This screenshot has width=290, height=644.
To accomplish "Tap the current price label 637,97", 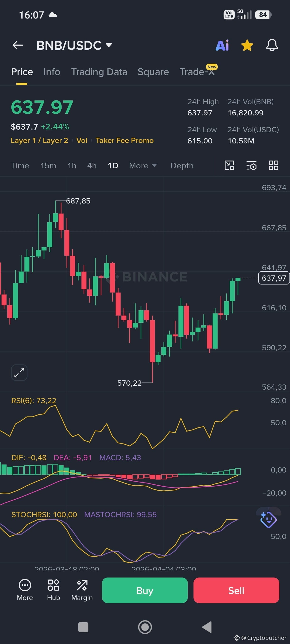I will [274, 278].
